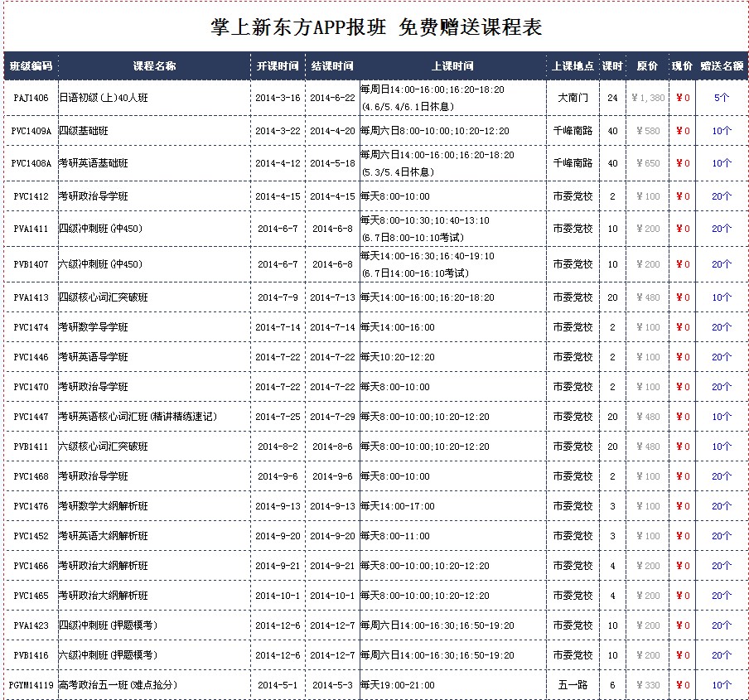749x700 pixels.
Task: Select course name 考研英语大纲解析班
Action: [x=104, y=536]
